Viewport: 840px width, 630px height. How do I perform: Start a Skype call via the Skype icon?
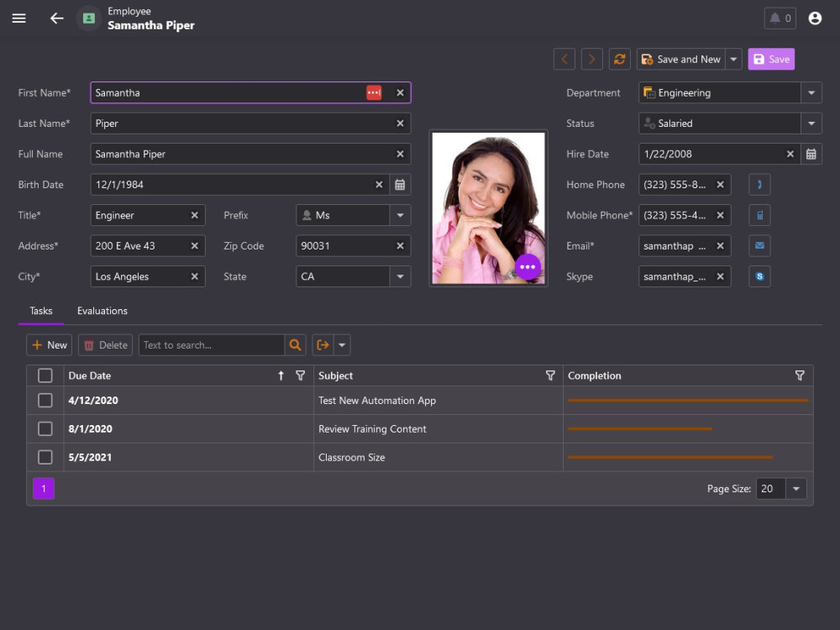[x=759, y=276]
